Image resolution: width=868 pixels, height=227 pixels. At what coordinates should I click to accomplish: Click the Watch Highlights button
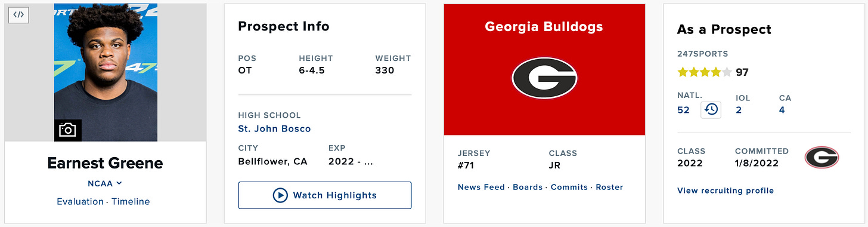pyautogui.click(x=325, y=195)
